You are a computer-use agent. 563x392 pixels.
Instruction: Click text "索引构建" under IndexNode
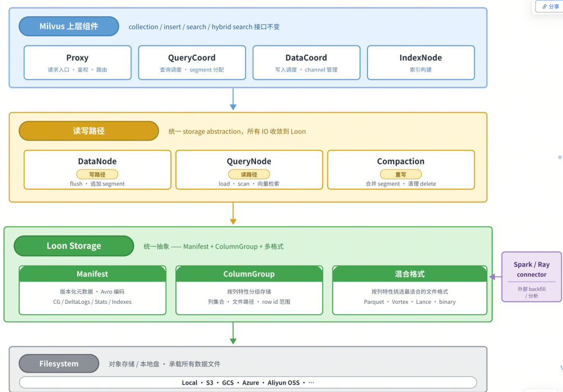click(421, 70)
